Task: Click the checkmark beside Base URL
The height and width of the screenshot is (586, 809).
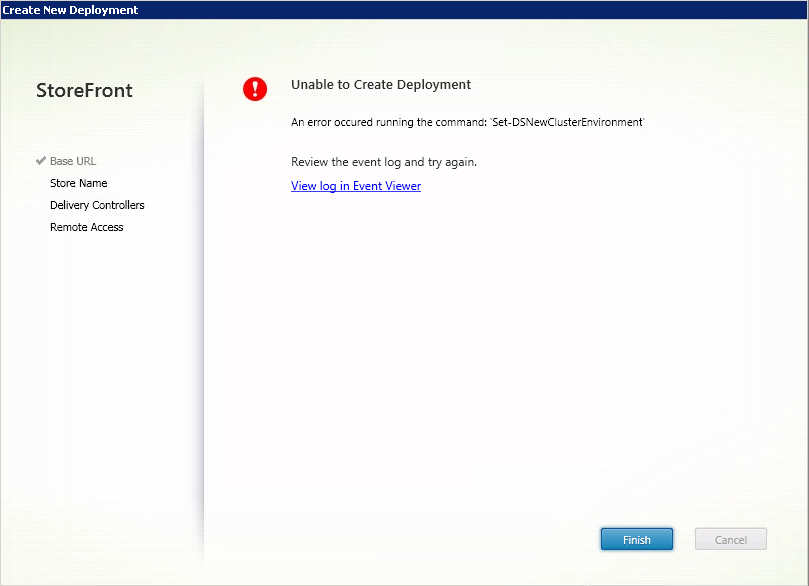Action: pyautogui.click(x=41, y=161)
